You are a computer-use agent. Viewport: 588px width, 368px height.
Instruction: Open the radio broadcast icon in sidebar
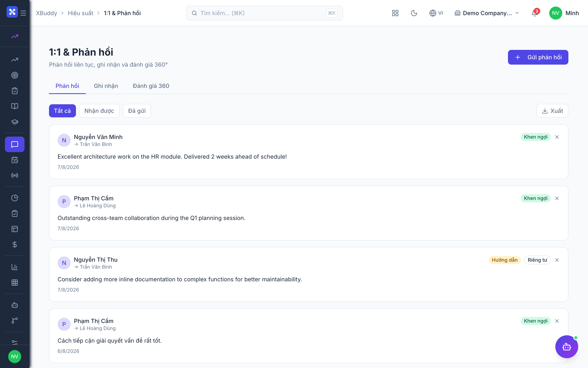pyautogui.click(x=14, y=175)
